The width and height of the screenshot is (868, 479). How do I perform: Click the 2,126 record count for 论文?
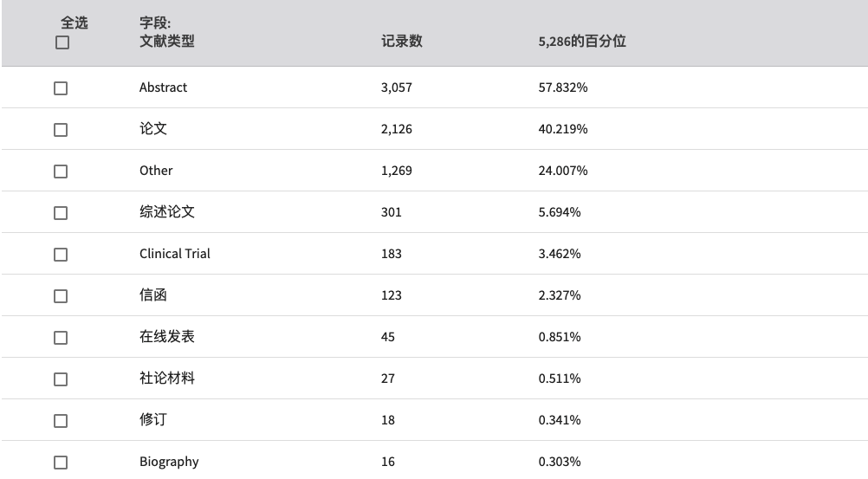397,129
